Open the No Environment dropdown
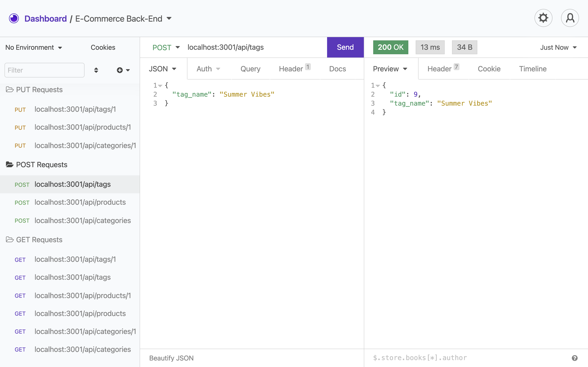This screenshot has height=367, width=588. 34,47
